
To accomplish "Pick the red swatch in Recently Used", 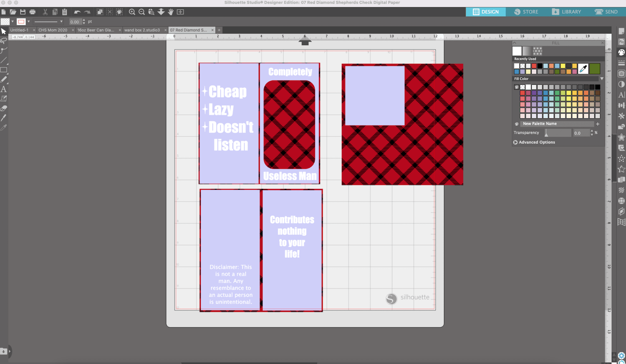I will pos(534,66).
